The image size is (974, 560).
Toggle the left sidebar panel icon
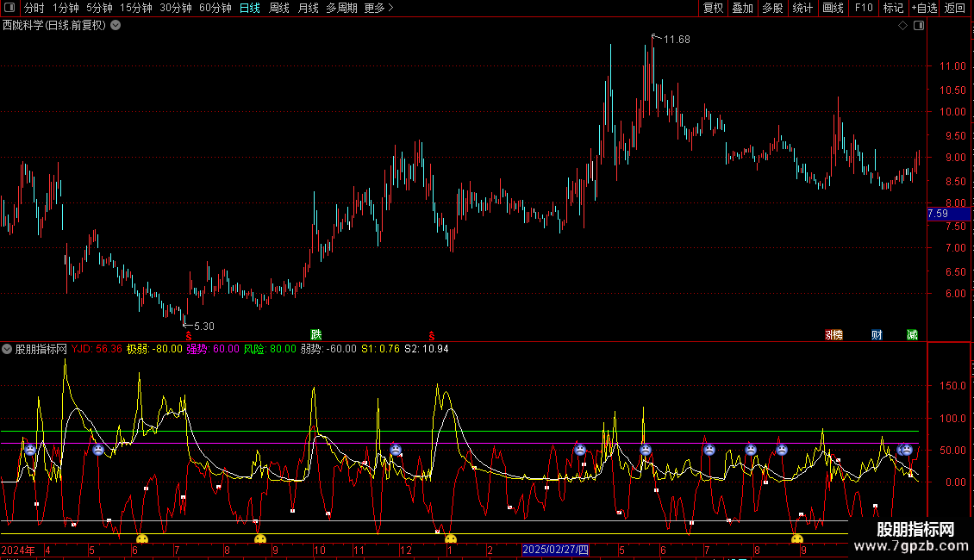click(x=10, y=8)
